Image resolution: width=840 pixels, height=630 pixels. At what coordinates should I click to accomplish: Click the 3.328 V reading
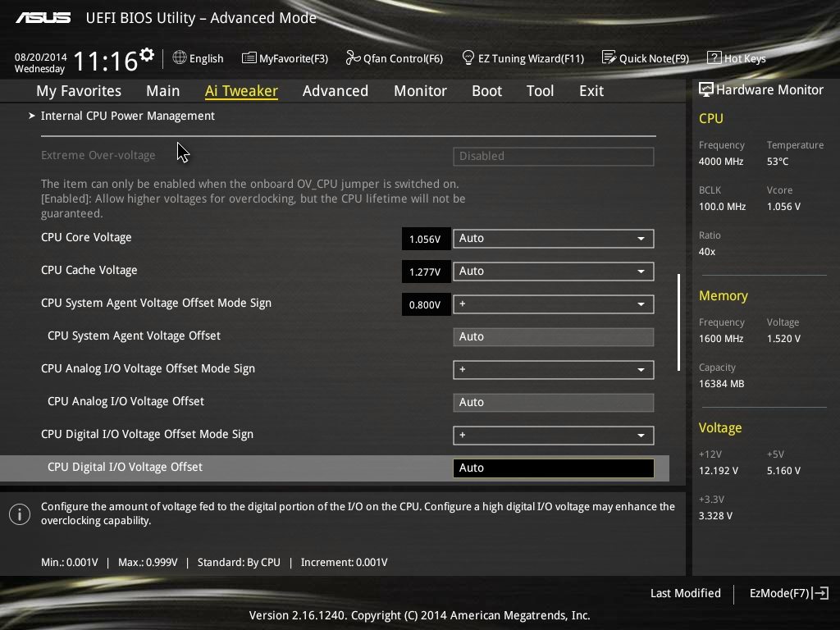(x=715, y=516)
